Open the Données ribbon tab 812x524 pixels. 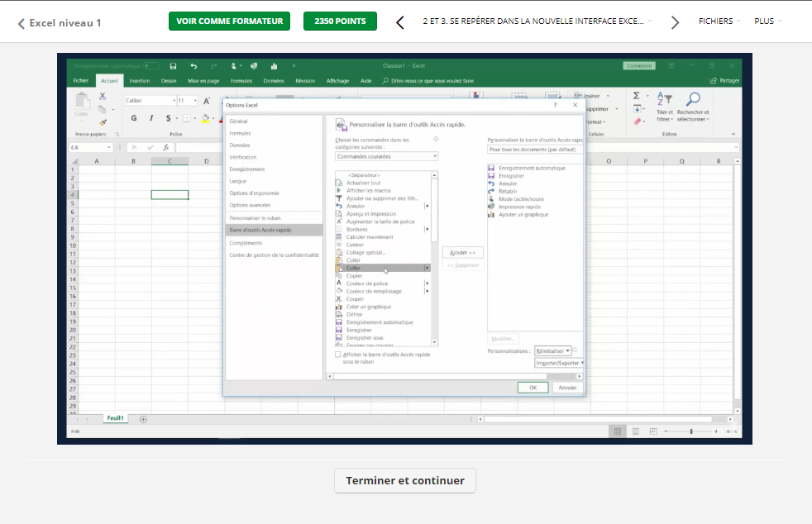coord(274,81)
